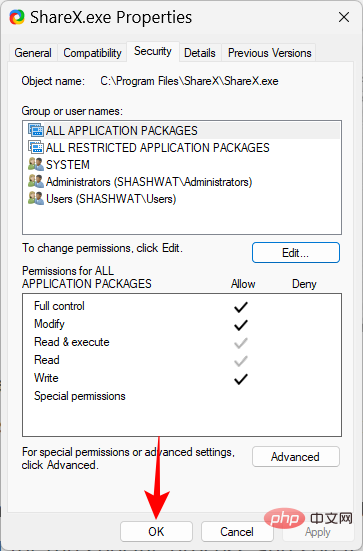
Task: Click the Users group icon
Action: (36, 199)
